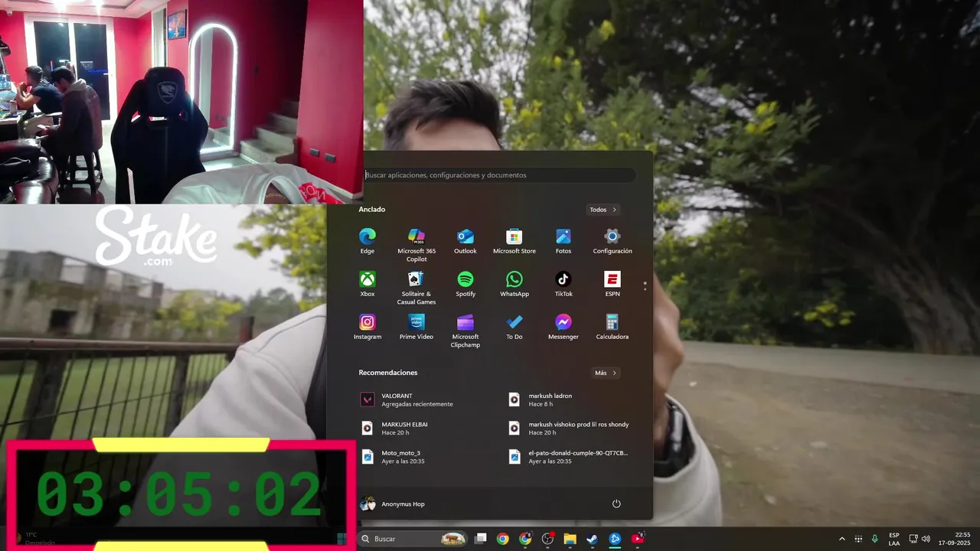Open the red YouTube taskbar app
This screenshot has width=980, height=551.
click(x=637, y=539)
